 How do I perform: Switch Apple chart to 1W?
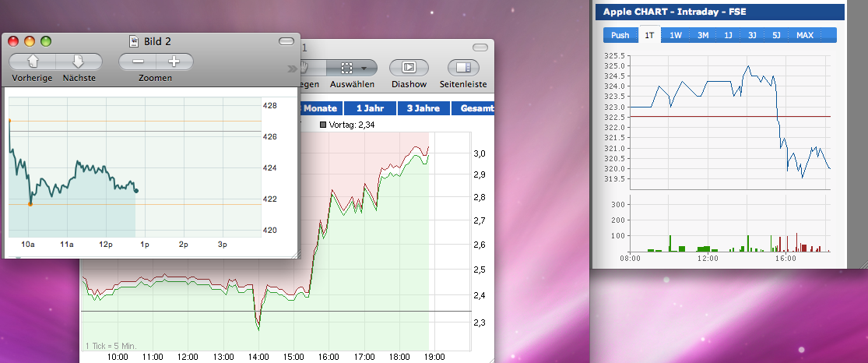pyautogui.click(x=676, y=35)
